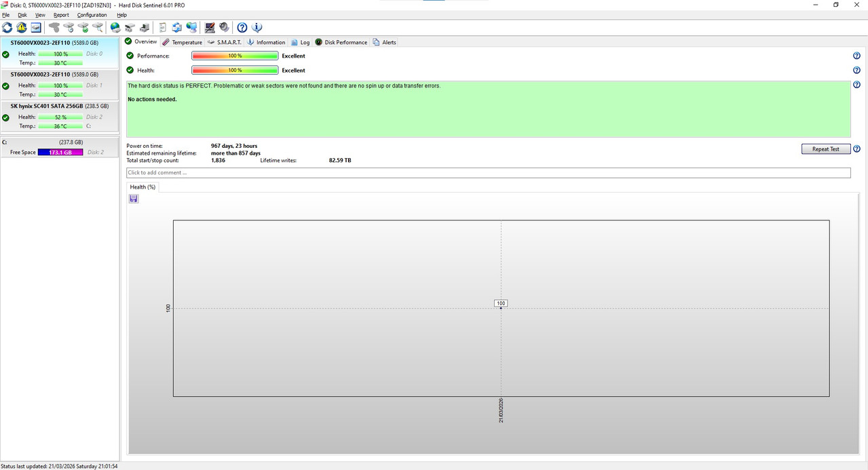Open the Information tab
The height and width of the screenshot is (470, 868).
265,42
